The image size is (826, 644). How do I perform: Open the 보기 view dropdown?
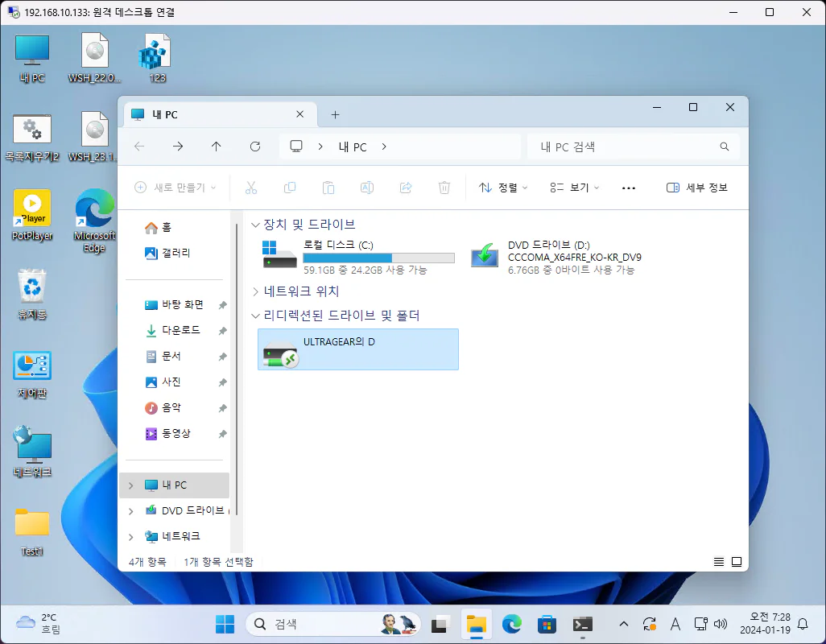[574, 188]
